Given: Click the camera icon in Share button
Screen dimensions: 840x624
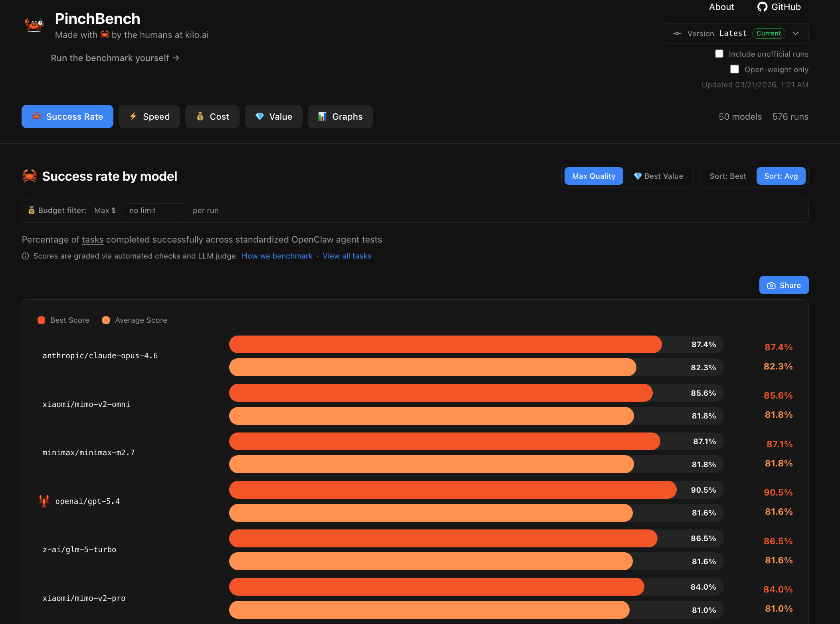Looking at the screenshot, I should tap(771, 285).
